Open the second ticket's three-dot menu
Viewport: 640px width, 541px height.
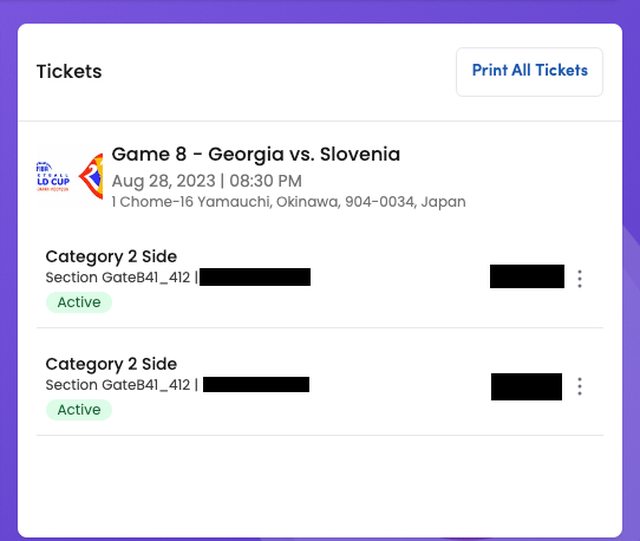click(579, 386)
